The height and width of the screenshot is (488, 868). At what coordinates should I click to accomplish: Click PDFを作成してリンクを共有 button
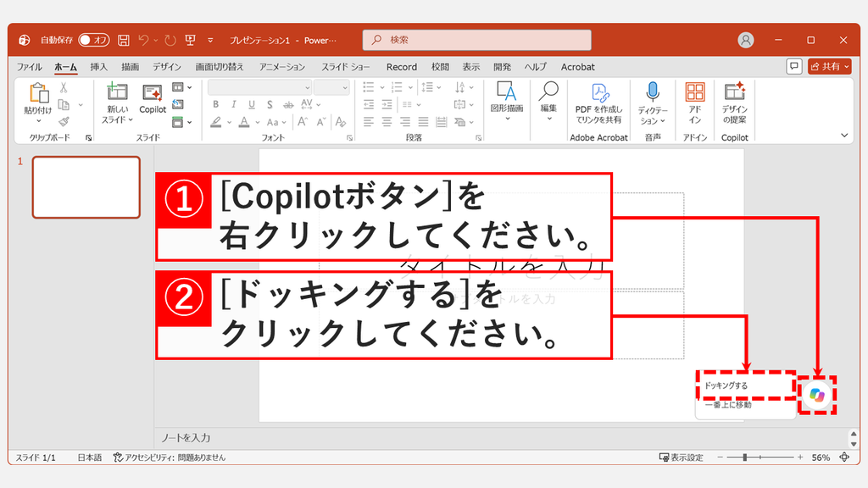[x=598, y=103]
